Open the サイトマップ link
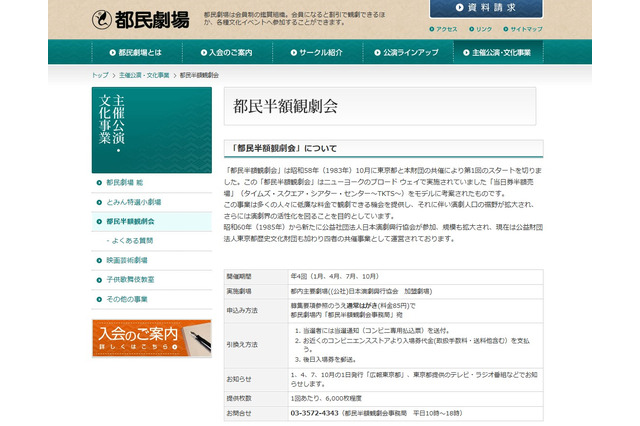640x426 pixels. [523, 29]
